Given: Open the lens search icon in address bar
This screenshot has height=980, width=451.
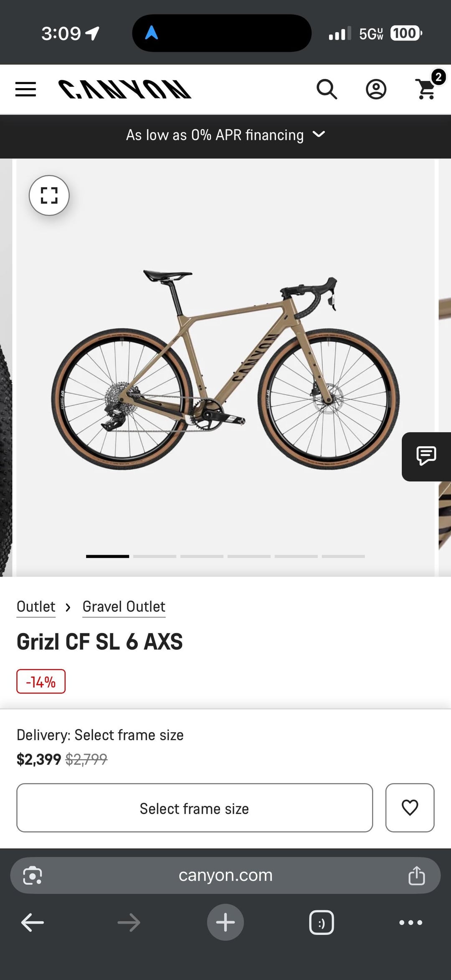Looking at the screenshot, I should [33, 875].
